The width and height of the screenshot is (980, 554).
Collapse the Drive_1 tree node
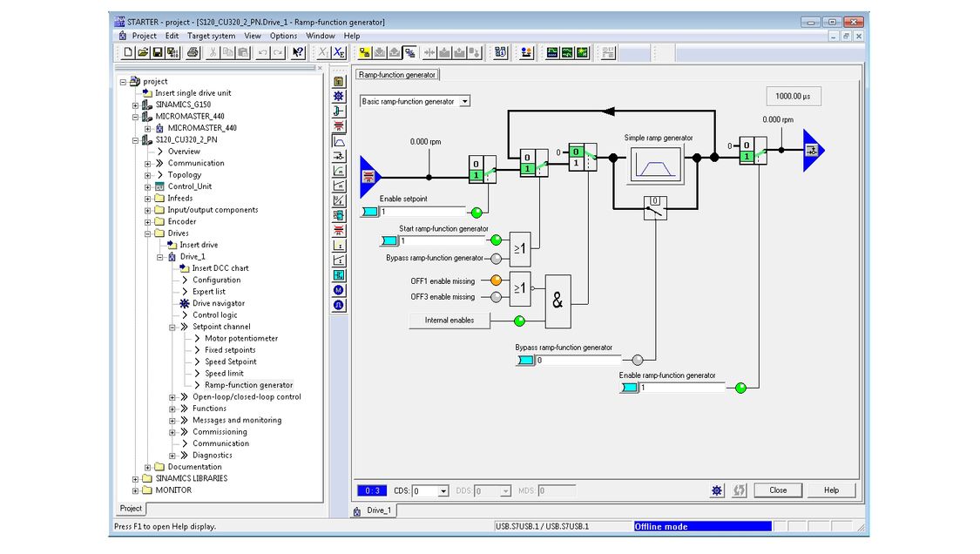tap(160, 257)
